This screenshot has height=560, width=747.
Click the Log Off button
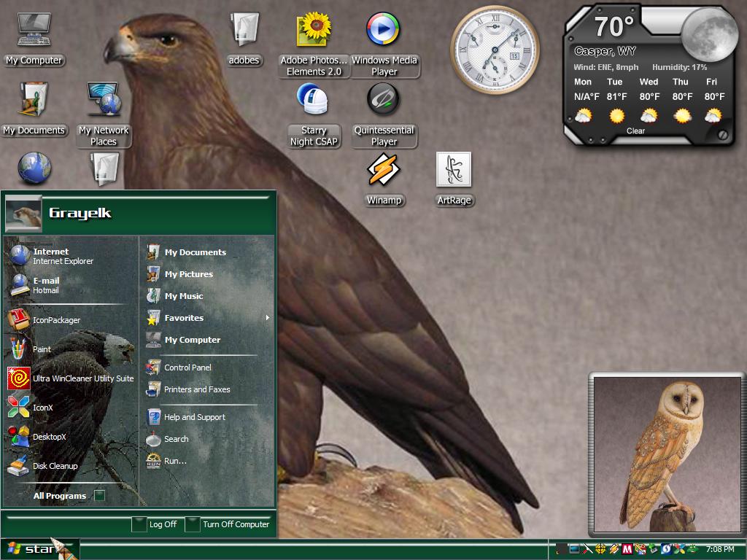pos(155,524)
